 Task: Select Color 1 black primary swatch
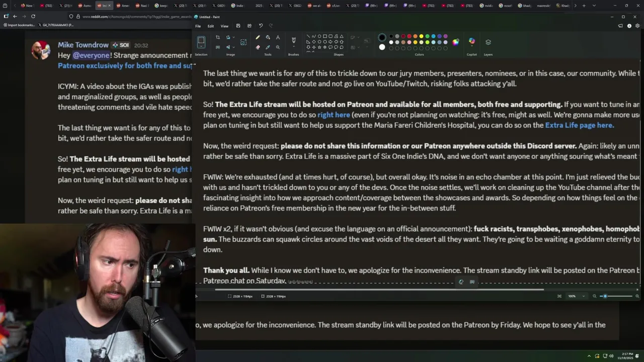point(382,37)
